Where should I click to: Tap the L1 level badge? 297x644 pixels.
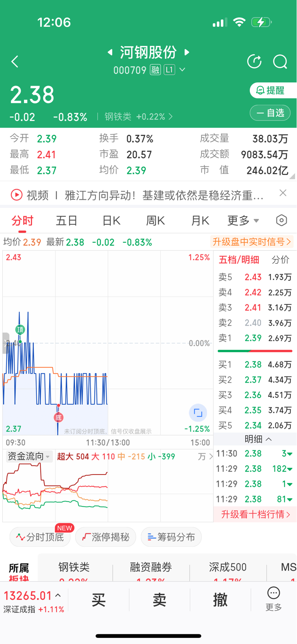[x=169, y=70]
